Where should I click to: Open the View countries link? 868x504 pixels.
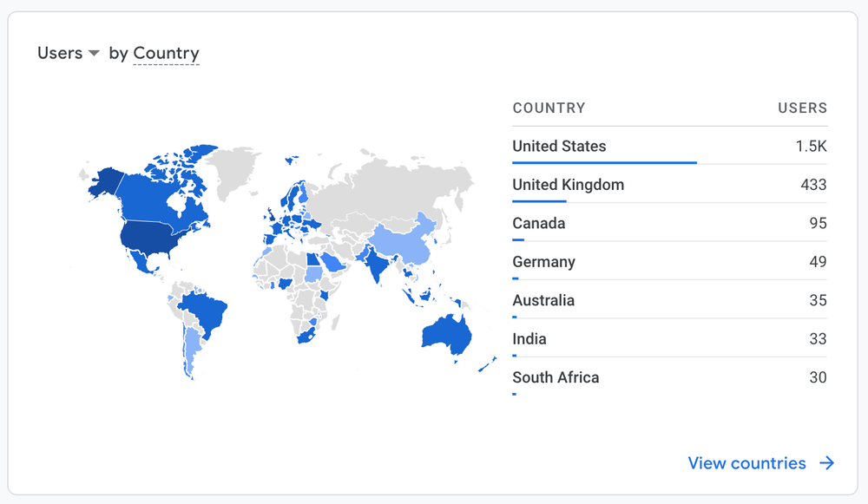(x=746, y=463)
